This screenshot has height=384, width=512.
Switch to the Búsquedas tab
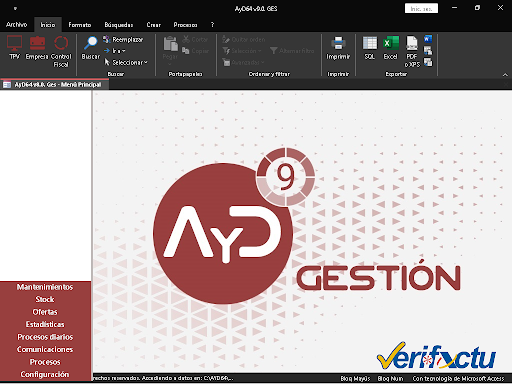click(x=119, y=25)
